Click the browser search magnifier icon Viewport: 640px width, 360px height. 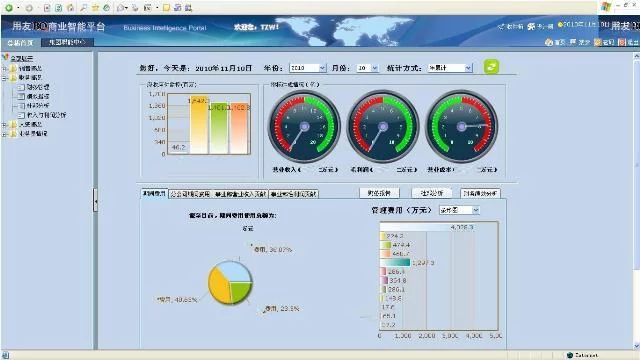[x=84, y=7]
